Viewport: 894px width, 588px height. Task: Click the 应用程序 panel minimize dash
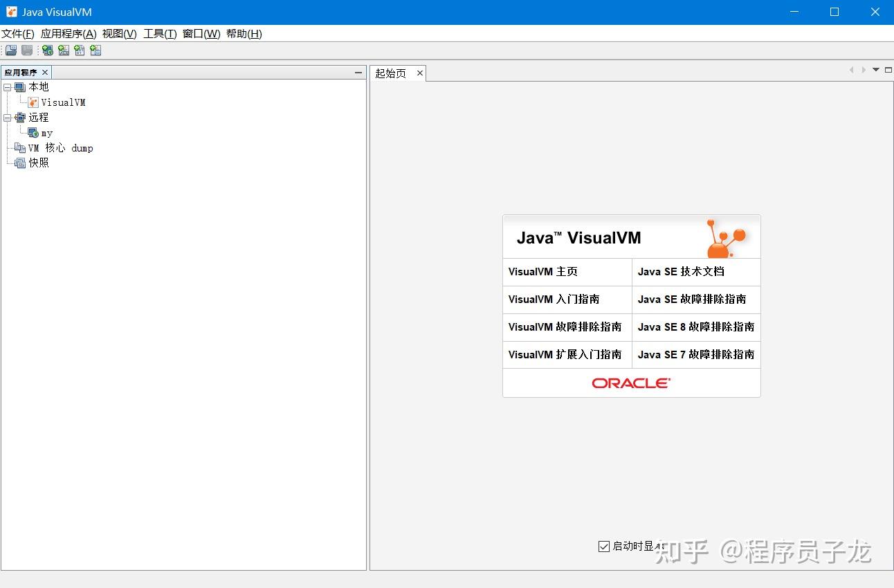(x=358, y=72)
